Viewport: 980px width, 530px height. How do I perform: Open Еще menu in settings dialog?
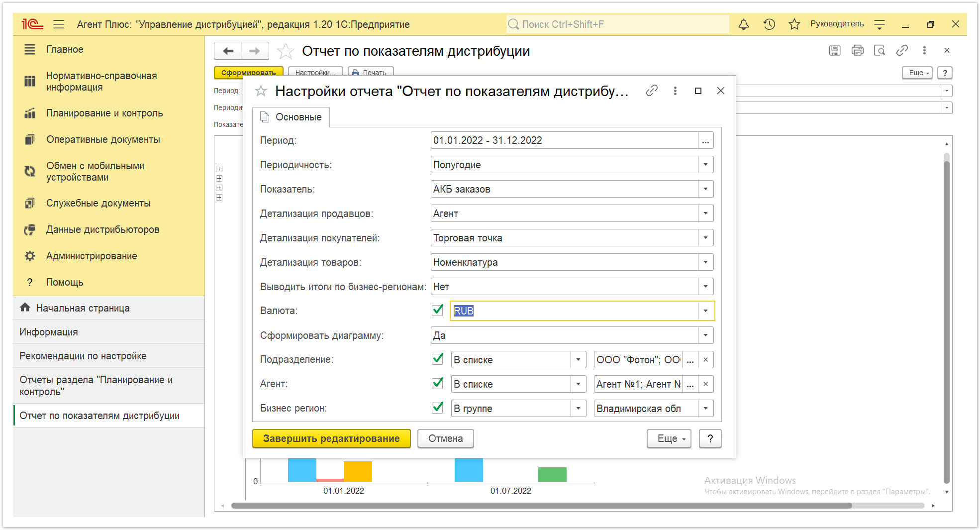click(x=669, y=438)
